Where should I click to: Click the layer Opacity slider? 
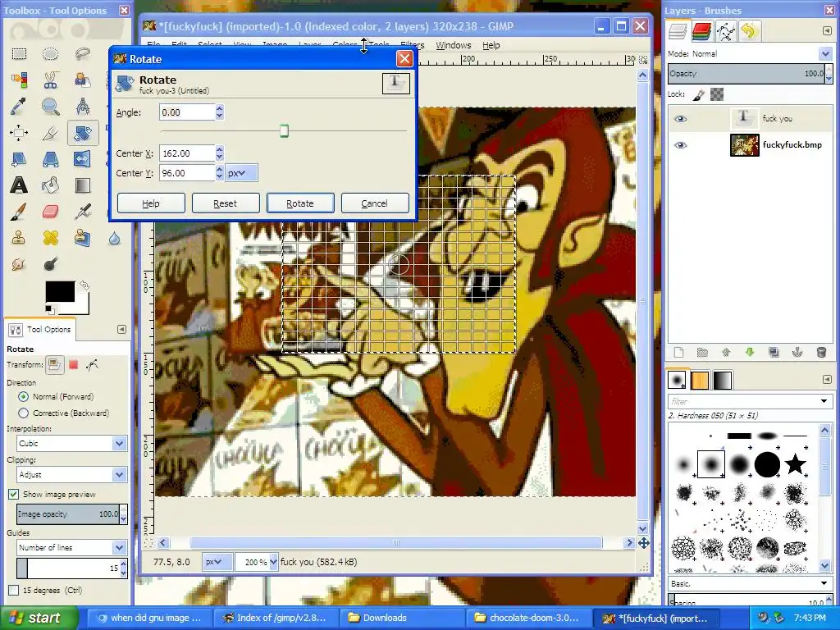tap(746, 73)
